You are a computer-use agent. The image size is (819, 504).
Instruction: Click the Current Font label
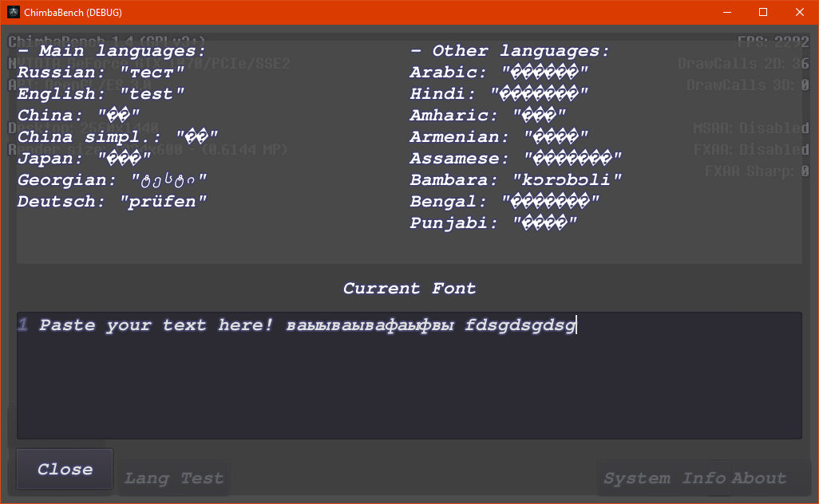409,289
